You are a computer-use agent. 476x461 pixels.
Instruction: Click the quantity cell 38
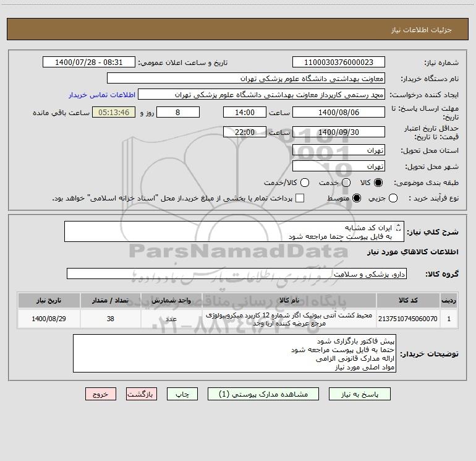(110, 319)
